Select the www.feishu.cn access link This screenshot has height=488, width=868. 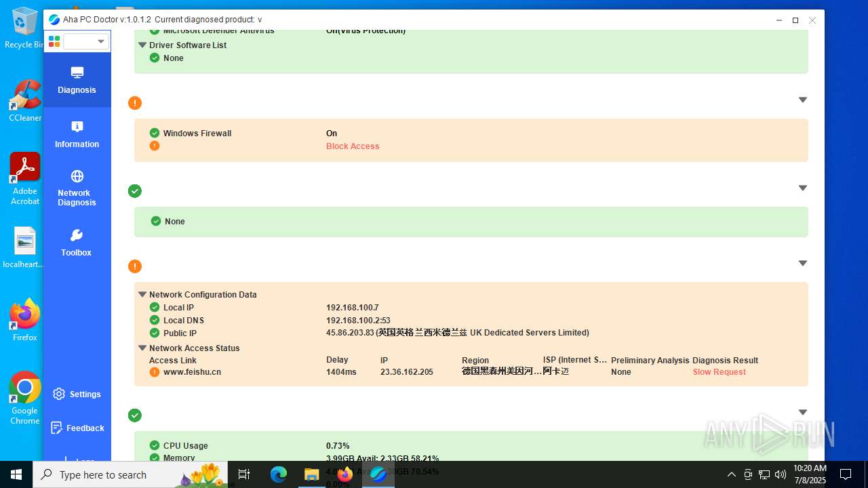[192, 372]
